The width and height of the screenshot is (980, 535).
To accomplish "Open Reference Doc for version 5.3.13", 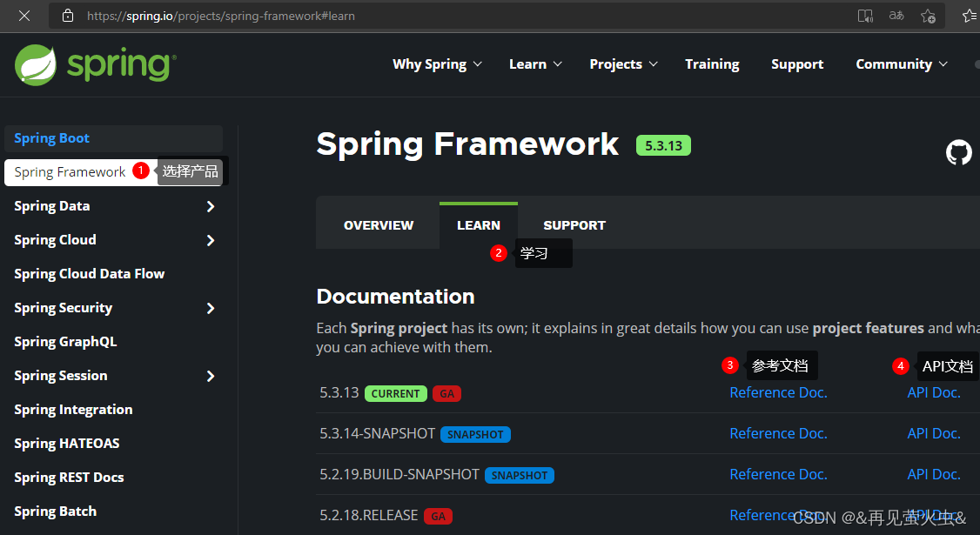I will coord(778,392).
